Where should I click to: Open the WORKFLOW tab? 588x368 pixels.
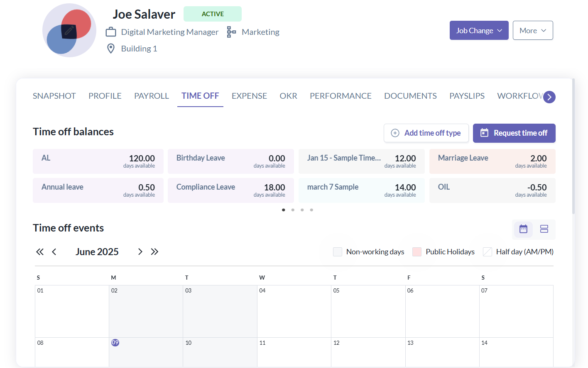[519, 96]
